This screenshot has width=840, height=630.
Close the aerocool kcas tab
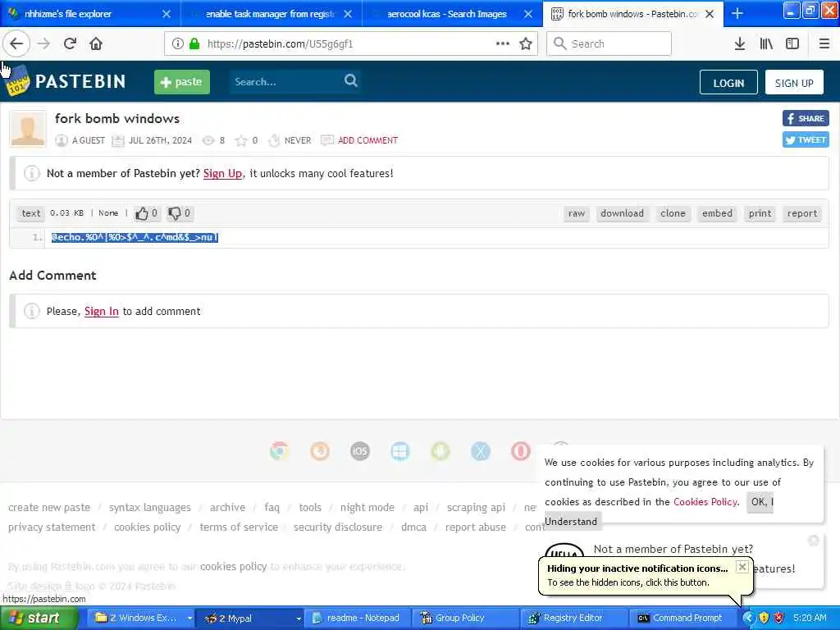(x=528, y=14)
